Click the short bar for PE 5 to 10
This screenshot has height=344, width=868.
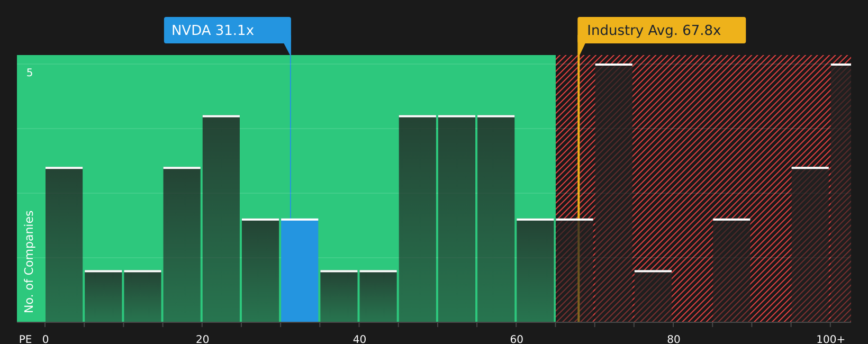[x=103, y=296]
